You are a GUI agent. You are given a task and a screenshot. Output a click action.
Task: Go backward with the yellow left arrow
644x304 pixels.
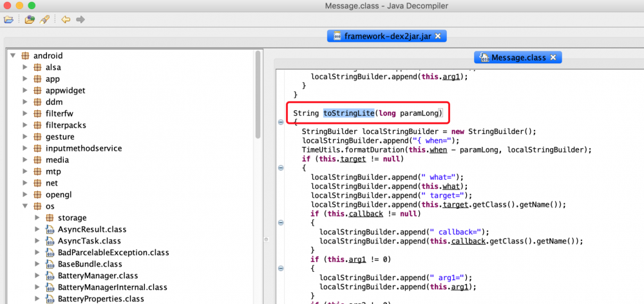click(66, 19)
